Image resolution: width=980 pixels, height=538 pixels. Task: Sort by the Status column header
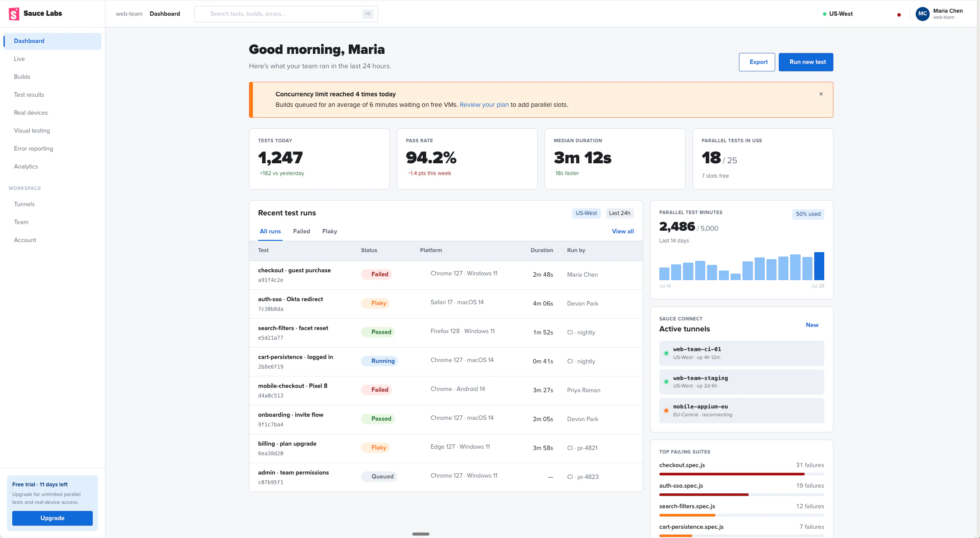point(369,250)
